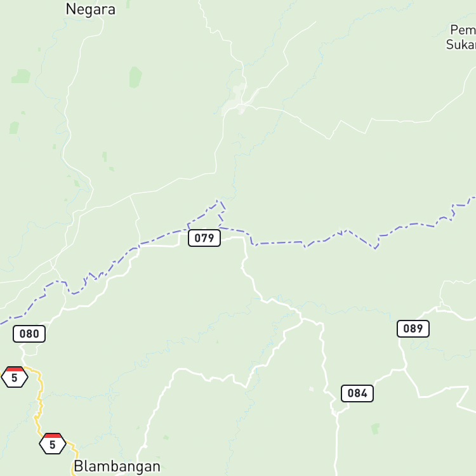This screenshot has width=476, height=476.
Task: Click the yellow highway between the route 5 shields
Action: coord(39,404)
